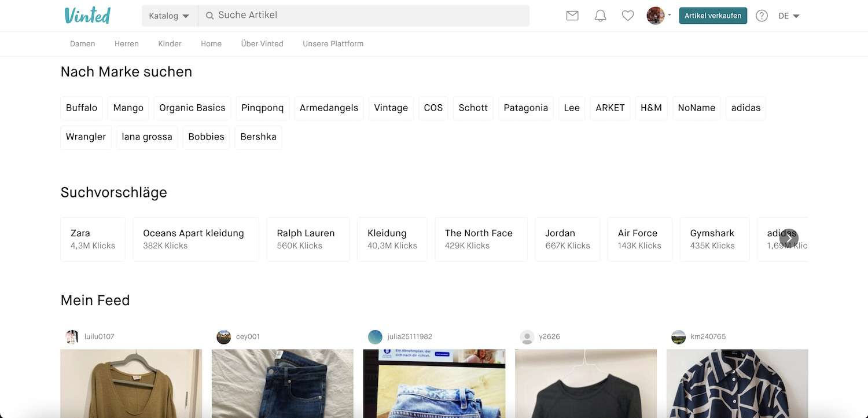868x418 pixels.
Task: Open Oceans Apart kleidung suggestion card
Action: [196, 239]
